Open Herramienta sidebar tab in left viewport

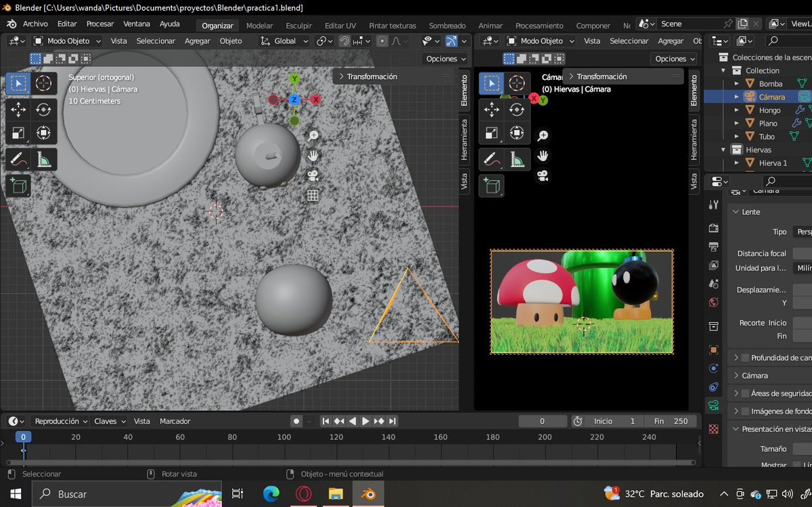464,139
